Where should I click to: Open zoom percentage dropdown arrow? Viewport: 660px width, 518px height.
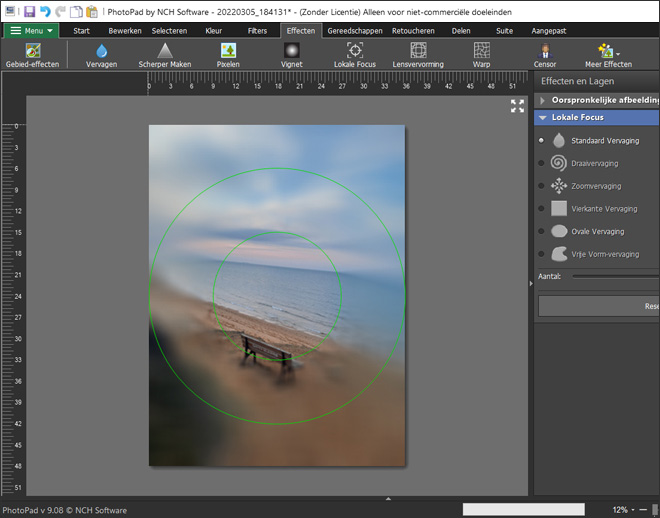coord(633,510)
